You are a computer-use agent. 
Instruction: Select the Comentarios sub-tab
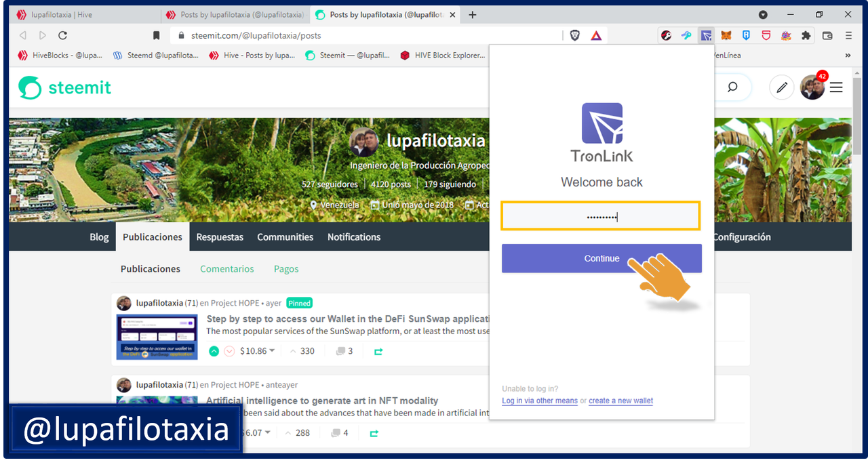[227, 269]
